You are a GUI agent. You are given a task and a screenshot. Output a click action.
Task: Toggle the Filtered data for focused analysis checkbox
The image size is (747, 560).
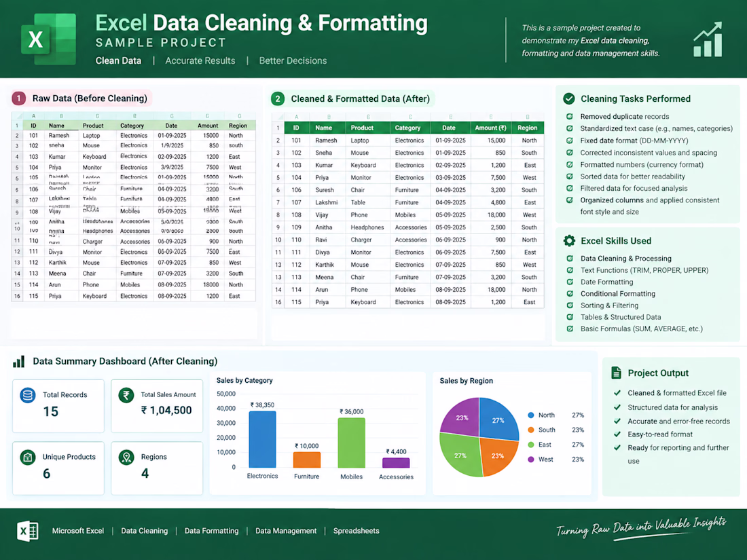[570, 188]
